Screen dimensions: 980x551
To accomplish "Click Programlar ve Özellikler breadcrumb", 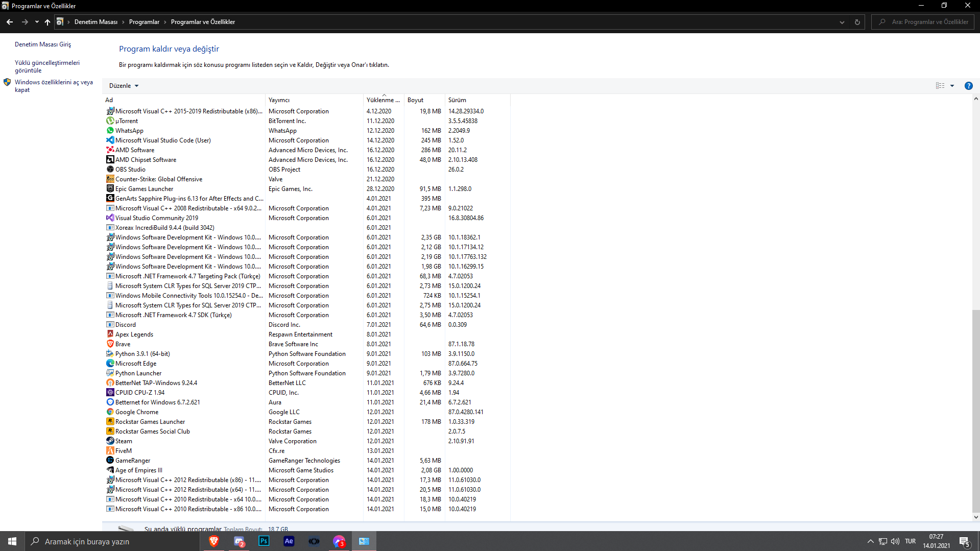I will [x=203, y=22].
